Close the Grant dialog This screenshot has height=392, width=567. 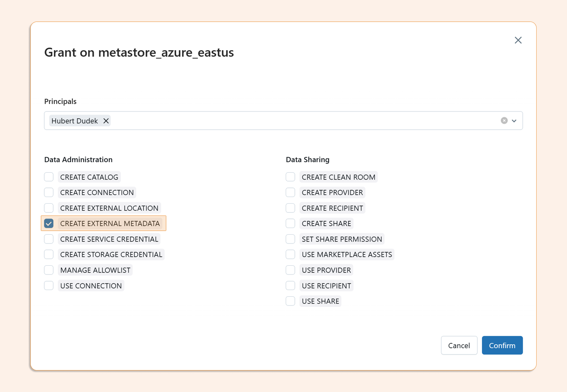coord(518,40)
